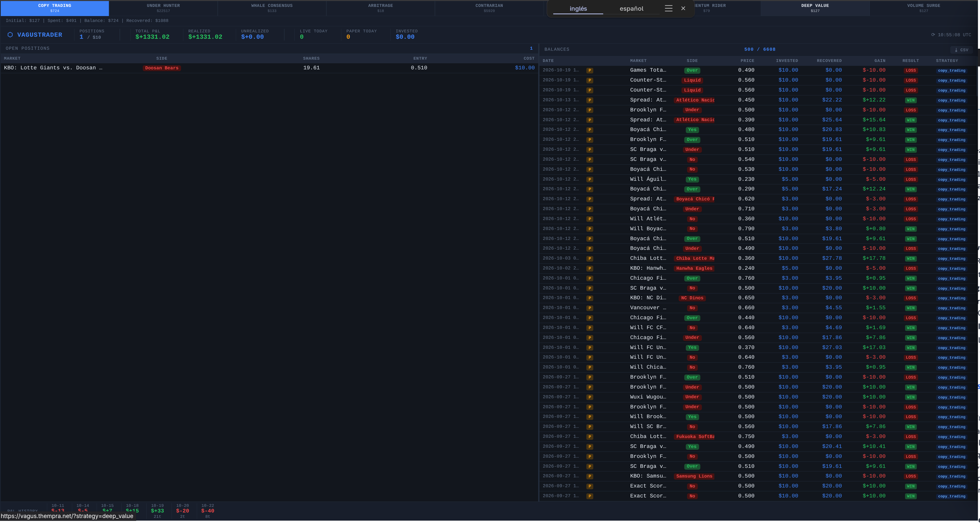980x527 pixels.
Task: Click the STRATEGY column header in Balances
Action: 947,61
